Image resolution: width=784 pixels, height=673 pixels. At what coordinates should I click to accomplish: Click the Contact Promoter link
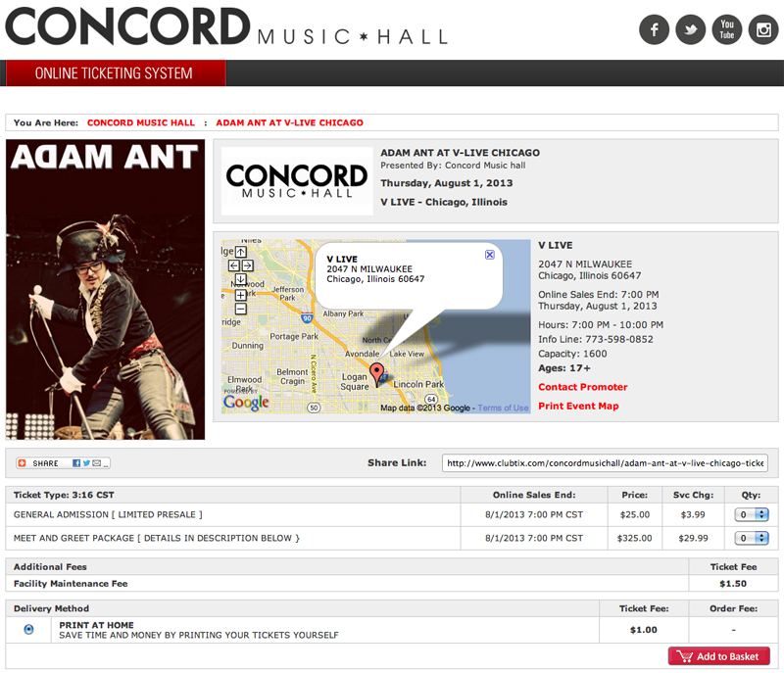(583, 387)
